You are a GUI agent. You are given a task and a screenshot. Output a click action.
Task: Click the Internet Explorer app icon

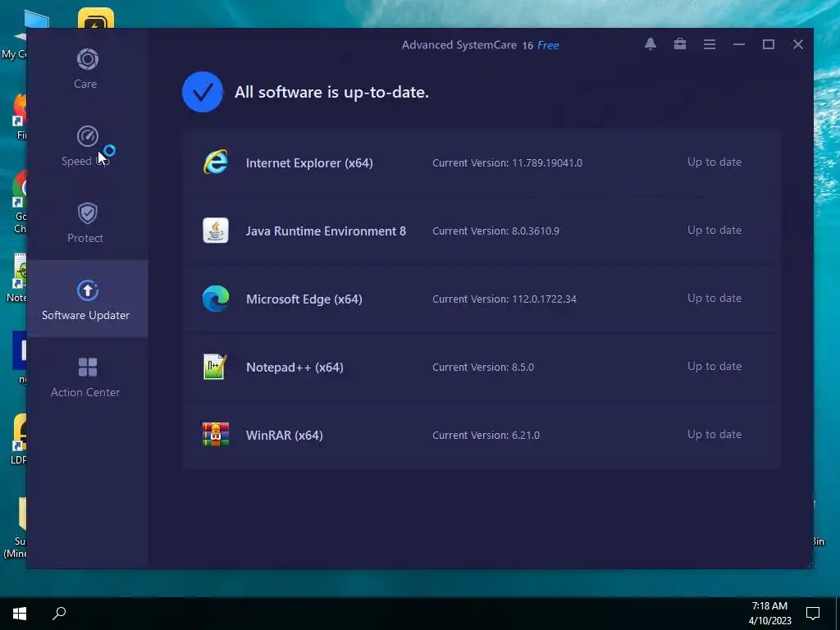(216, 162)
